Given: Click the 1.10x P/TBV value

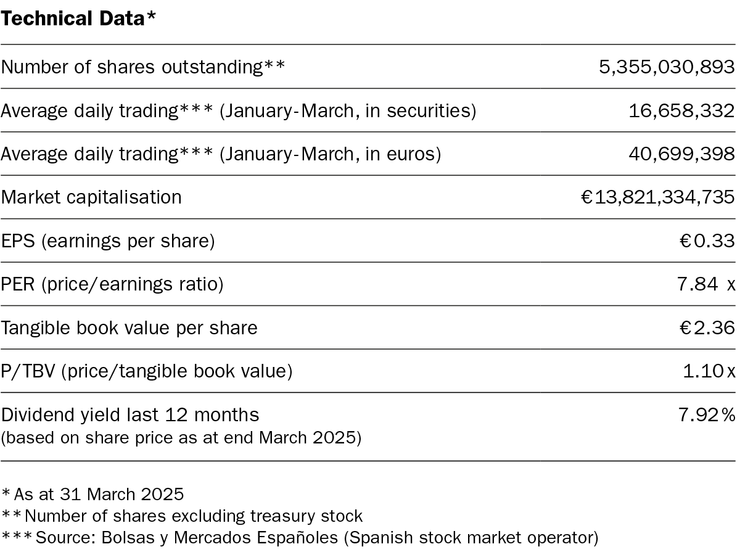Looking at the screenshot, I should (x=709, y=371).
